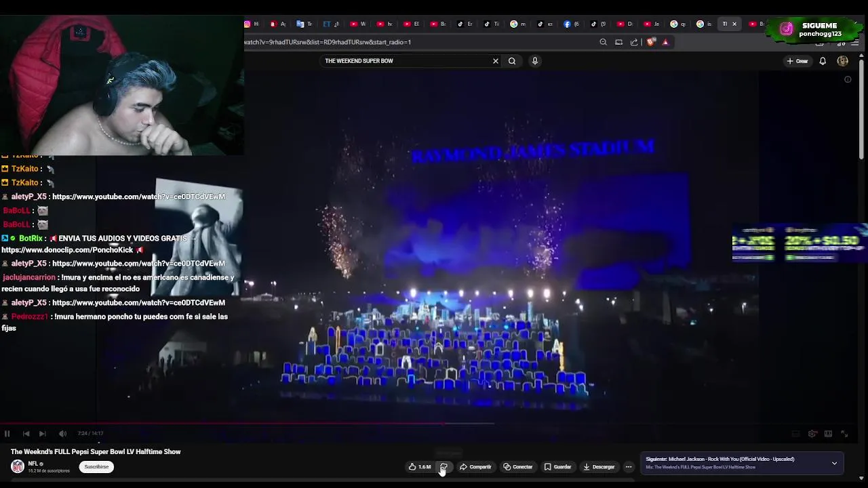Open the player settings gear

pyautogui.click(x=812, y=434)
